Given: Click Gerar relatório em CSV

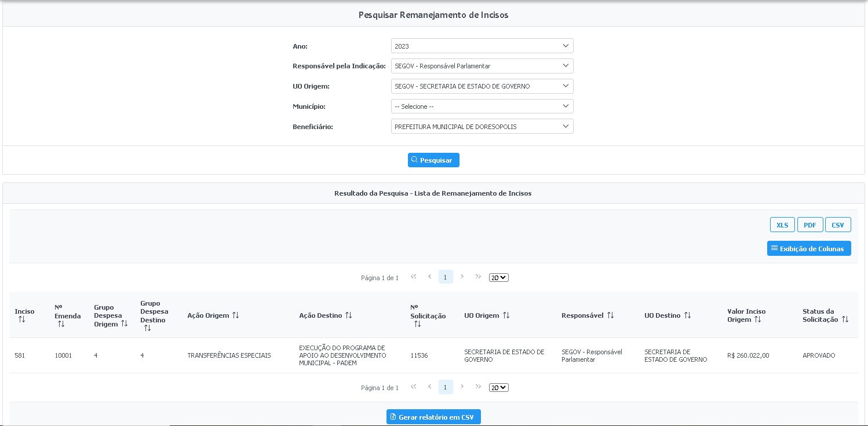Looking at the screenshot, I should tap(433, 417).
